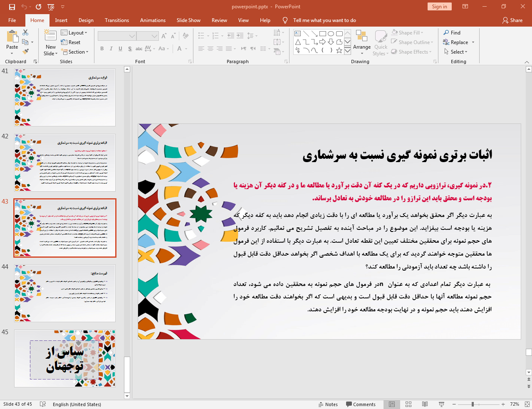The image size is (532, 409).
Task: Toggle the Comments pane
Action: (x=361, y=404)
